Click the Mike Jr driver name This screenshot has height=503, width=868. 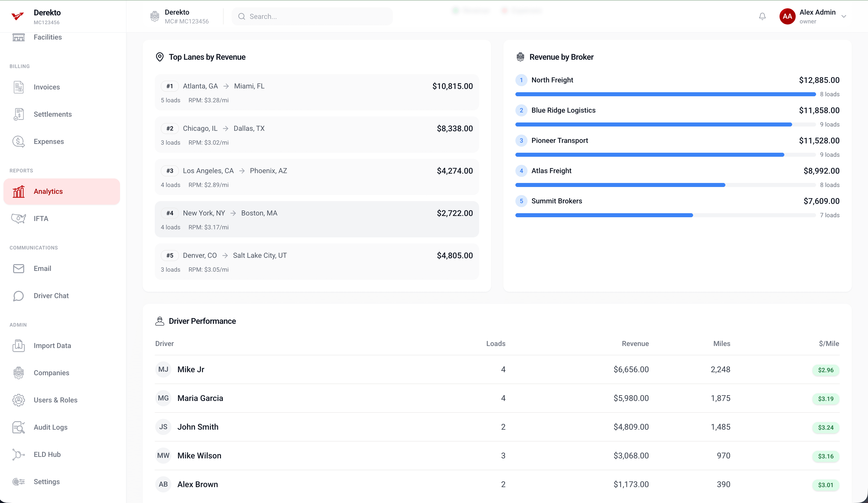(191, 369)
